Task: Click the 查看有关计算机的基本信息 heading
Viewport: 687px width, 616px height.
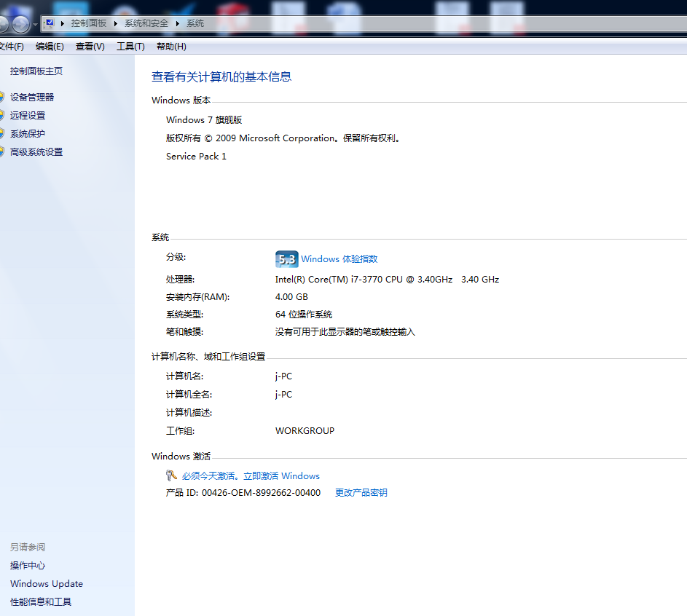Action: 221,77
